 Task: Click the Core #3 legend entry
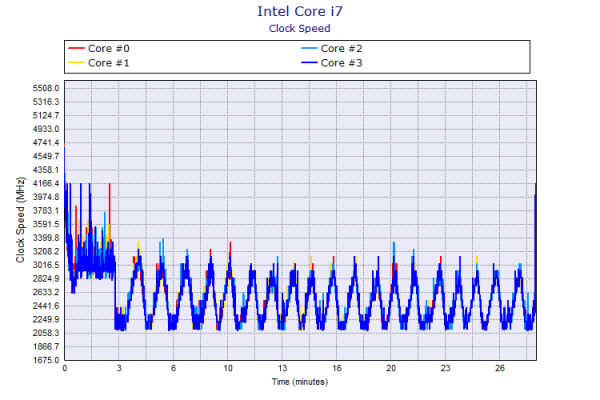coord(332,63)
